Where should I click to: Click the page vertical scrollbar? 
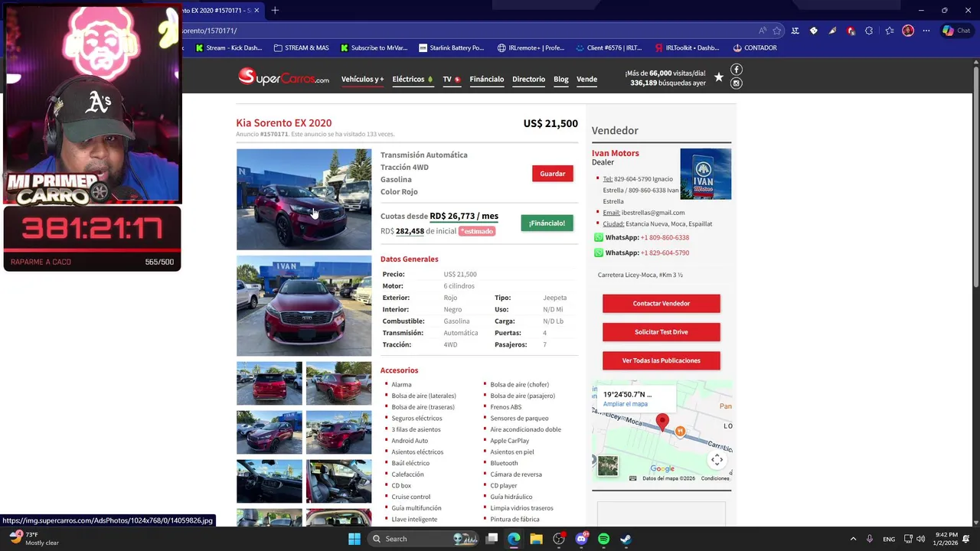(975, 176)
